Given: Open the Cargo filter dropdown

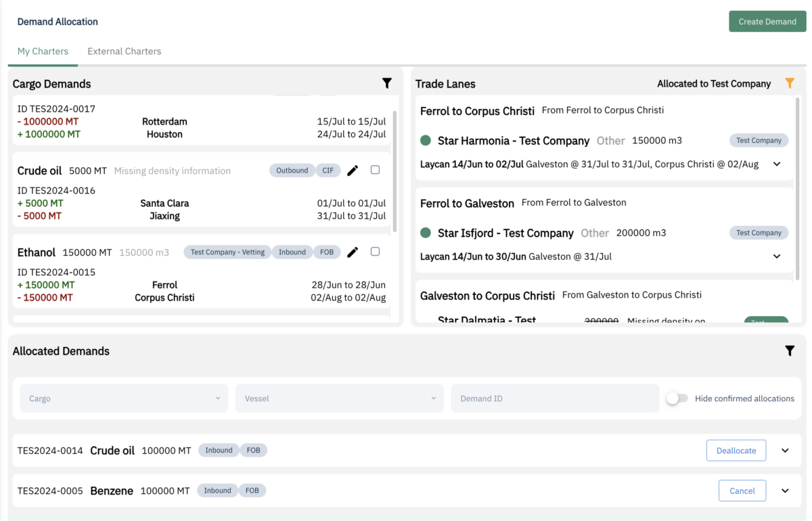Looking at the screenshot, I should 124,399.
